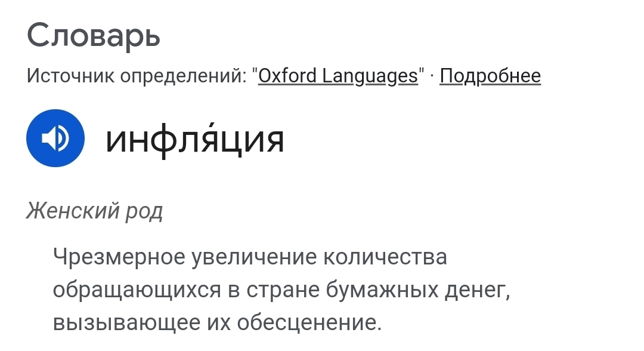Click the word обращающихся in the definition
Viewport: 644px width, 351px height.
click(x=137, y=290)
